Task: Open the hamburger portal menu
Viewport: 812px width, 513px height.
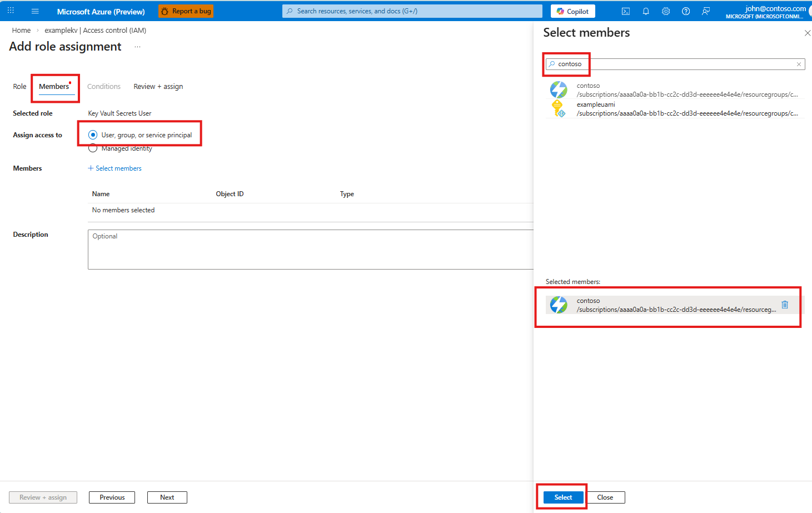Action: (x=35, y=11)
